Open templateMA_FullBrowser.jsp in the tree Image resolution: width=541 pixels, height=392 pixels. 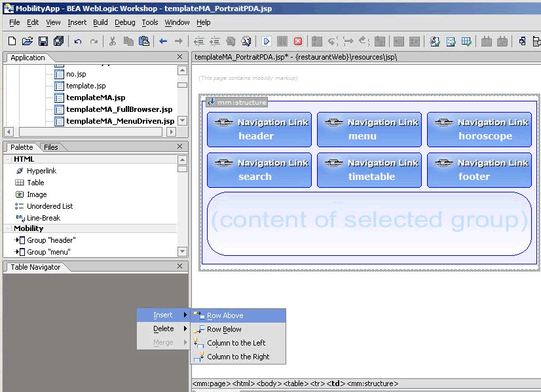click(x=119, y=109)
